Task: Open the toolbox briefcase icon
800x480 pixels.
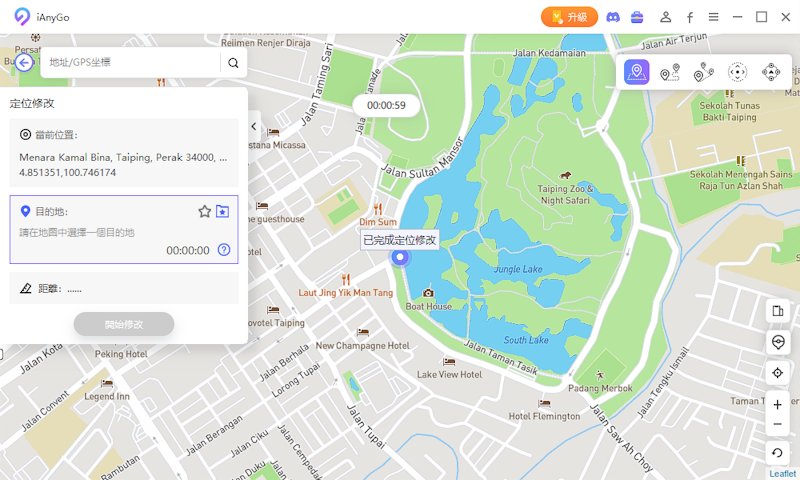Action: pos(637,17)
